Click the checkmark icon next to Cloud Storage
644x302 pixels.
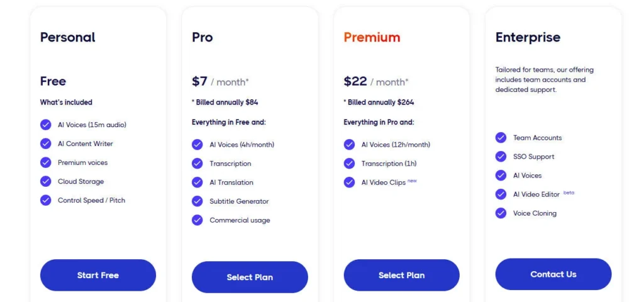46,181
